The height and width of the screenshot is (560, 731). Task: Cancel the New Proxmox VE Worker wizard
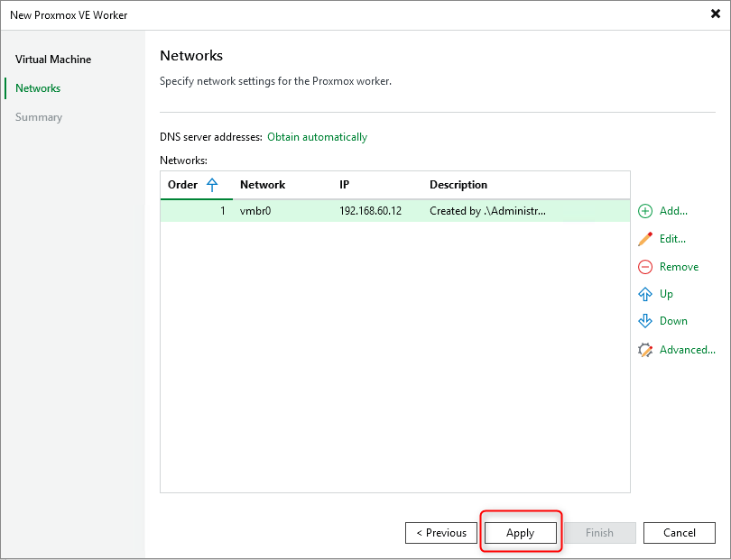[x=679, y=532]
